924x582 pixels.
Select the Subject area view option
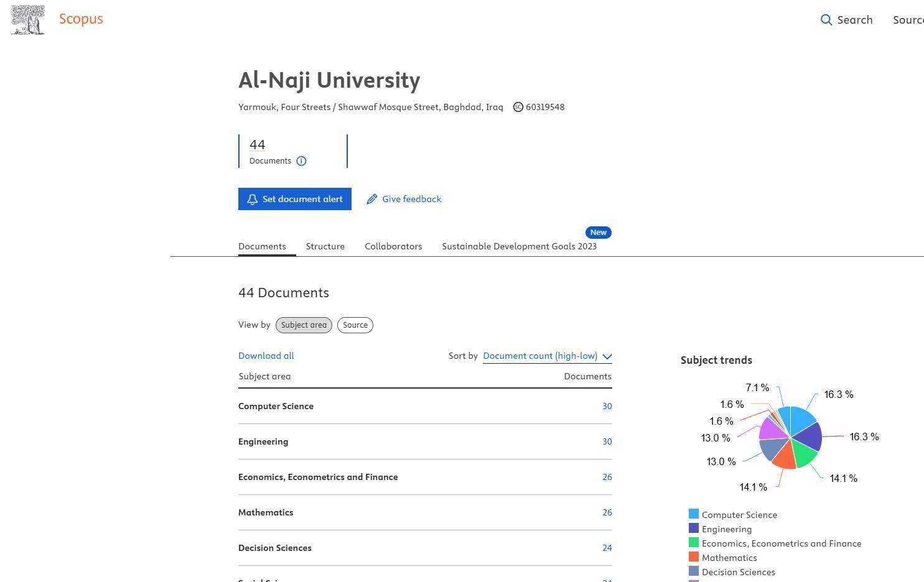click(304, 325)
